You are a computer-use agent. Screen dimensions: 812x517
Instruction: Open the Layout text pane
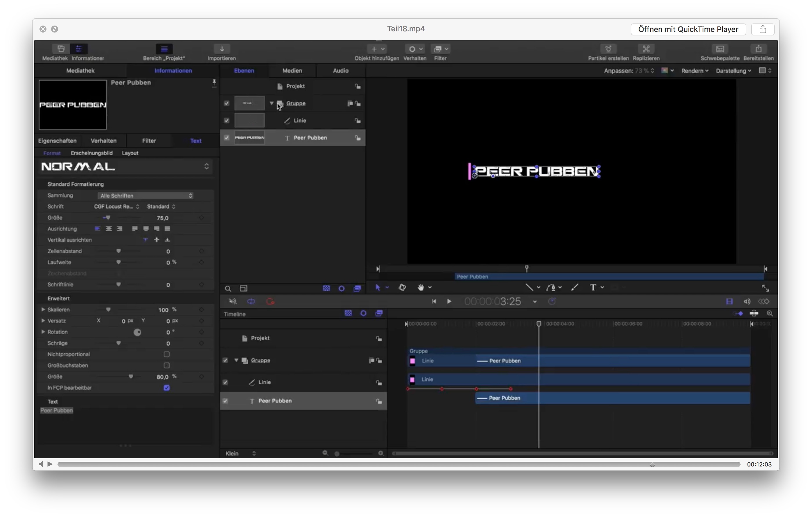click(130, 153)
